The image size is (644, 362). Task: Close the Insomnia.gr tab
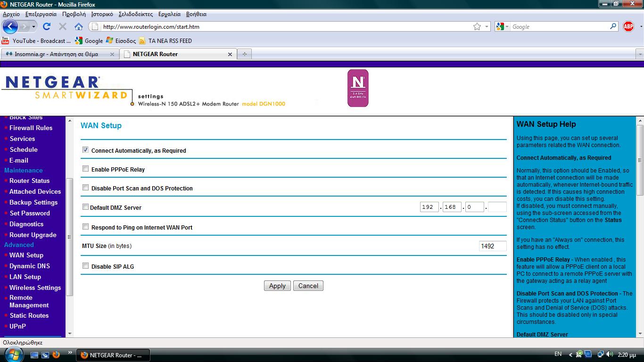point(112,54)
